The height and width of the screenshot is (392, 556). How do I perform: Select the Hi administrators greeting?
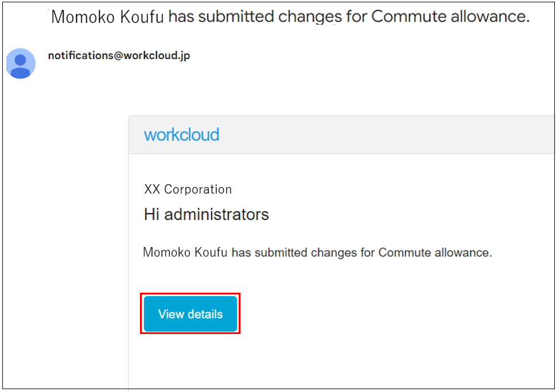pos(207,214)
